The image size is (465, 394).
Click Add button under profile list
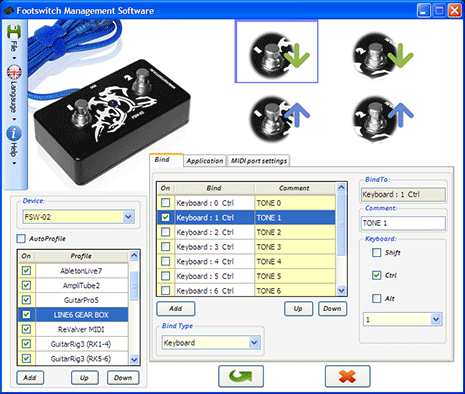pos(30,378)
